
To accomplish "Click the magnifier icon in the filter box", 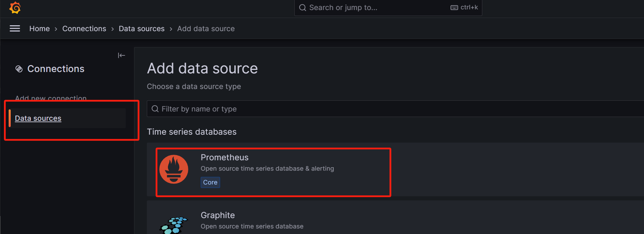I will [x=155, y=109].
